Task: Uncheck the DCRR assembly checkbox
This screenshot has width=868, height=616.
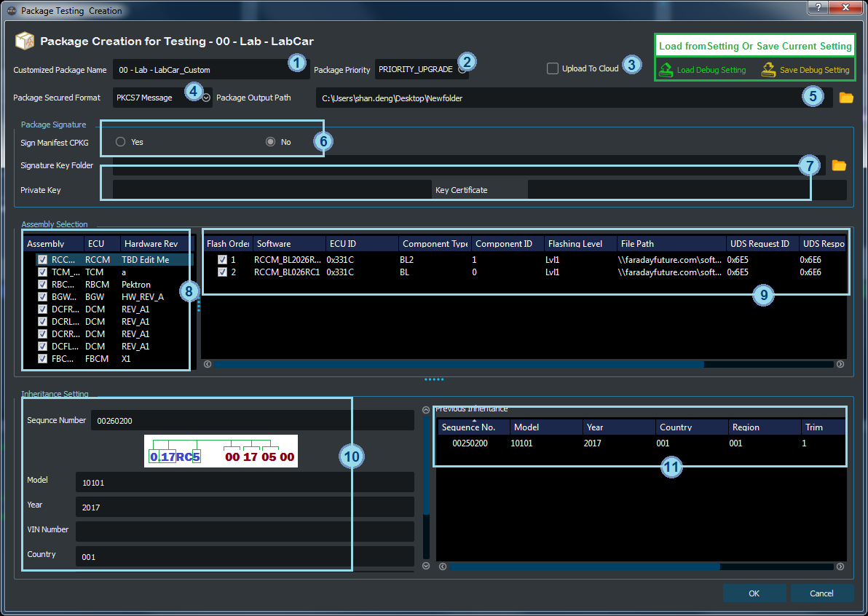Action: pos(42,333)
